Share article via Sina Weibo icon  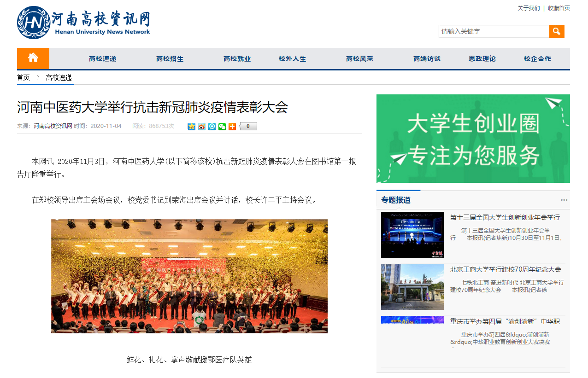202,126
